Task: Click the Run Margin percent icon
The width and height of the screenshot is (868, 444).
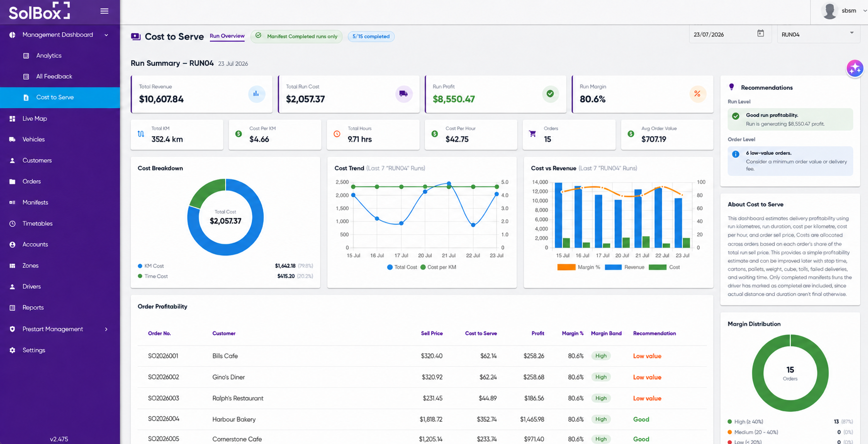Action: [697, 94]
